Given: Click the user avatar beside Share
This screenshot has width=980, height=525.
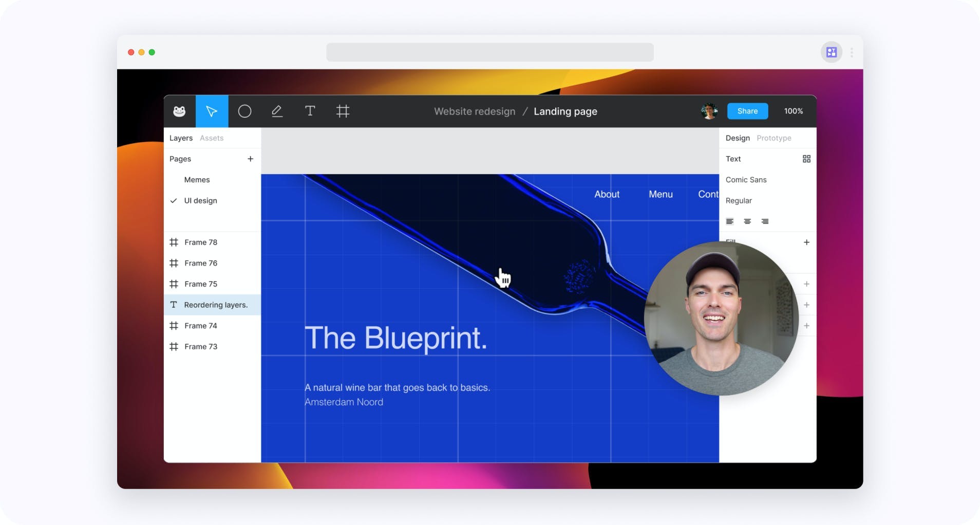Looking at the screenshot, I should tap(709, 111).
